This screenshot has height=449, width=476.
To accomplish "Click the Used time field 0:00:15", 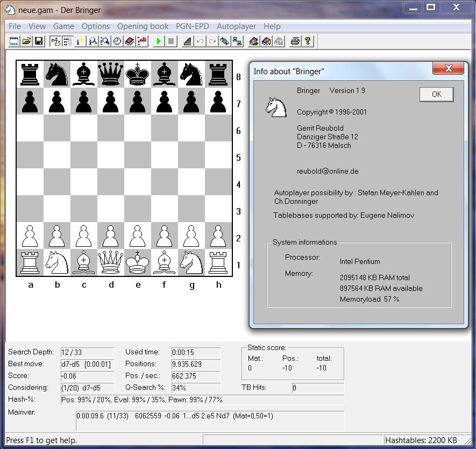I will (x=196, y=352).
